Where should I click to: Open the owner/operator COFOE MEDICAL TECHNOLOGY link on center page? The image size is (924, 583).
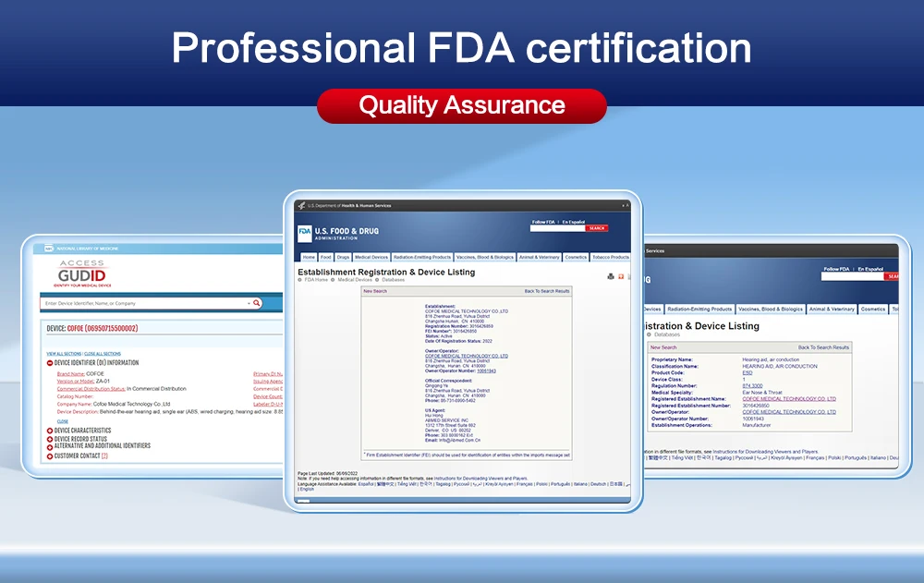pos(466,356)
